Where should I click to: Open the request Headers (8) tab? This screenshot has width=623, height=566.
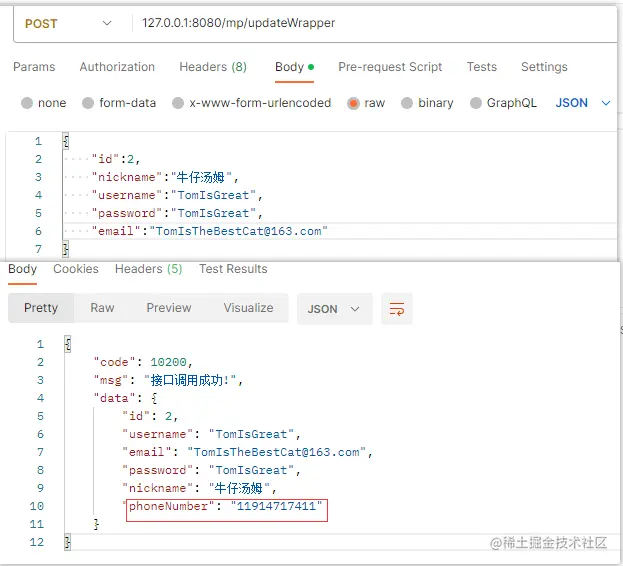(213, 67)
